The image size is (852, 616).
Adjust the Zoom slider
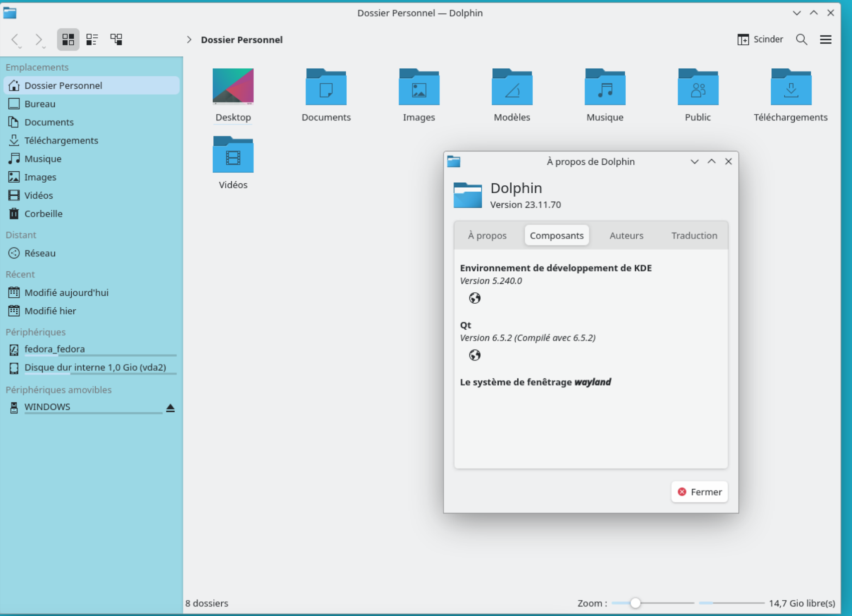pyautogui.click(x=653, y=603)
